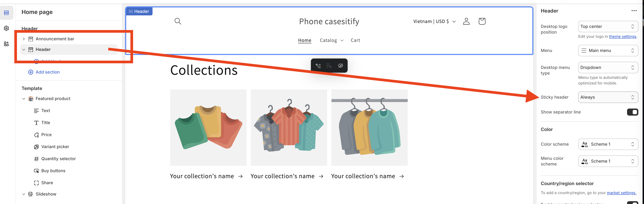The image size is (644, 204).
Task: Open the Header panel three-dots menu
Action: tap(634, 11)
